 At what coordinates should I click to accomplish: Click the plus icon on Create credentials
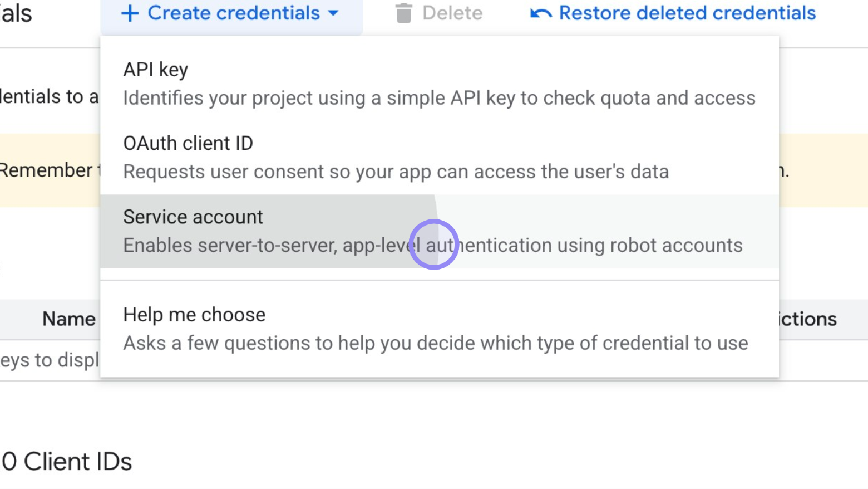pyautogui.click(x=130, y=13)
